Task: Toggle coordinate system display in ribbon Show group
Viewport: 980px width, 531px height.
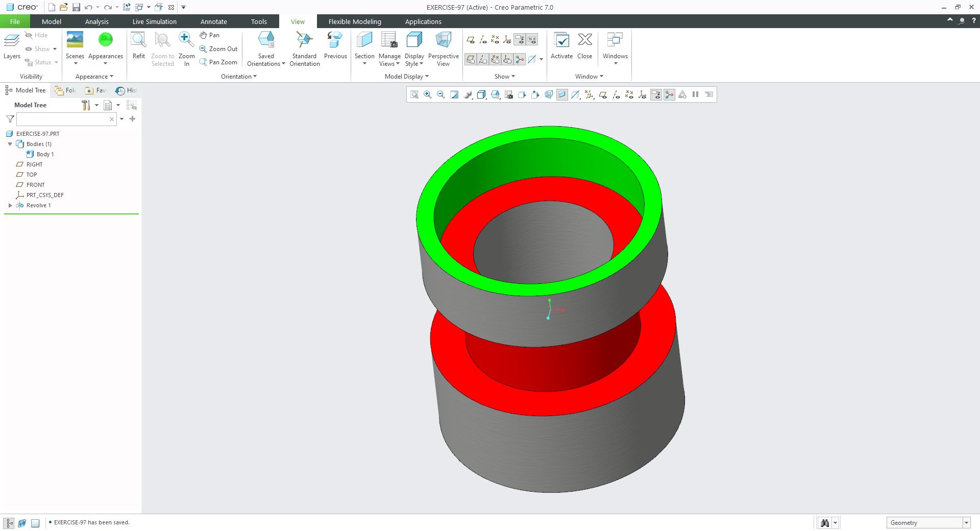Action: [x=507, y=39]
